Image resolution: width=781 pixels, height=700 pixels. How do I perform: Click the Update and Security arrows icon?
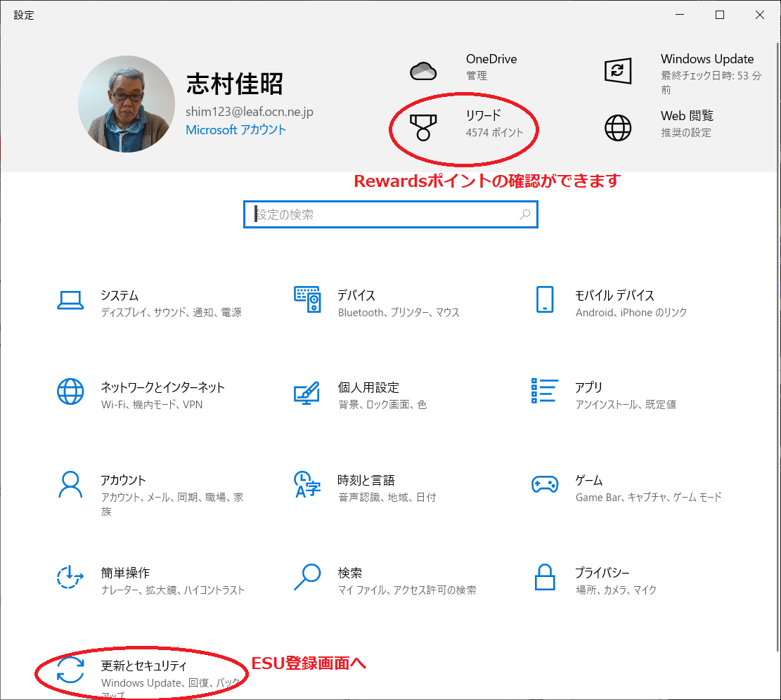tap(70, 670)
